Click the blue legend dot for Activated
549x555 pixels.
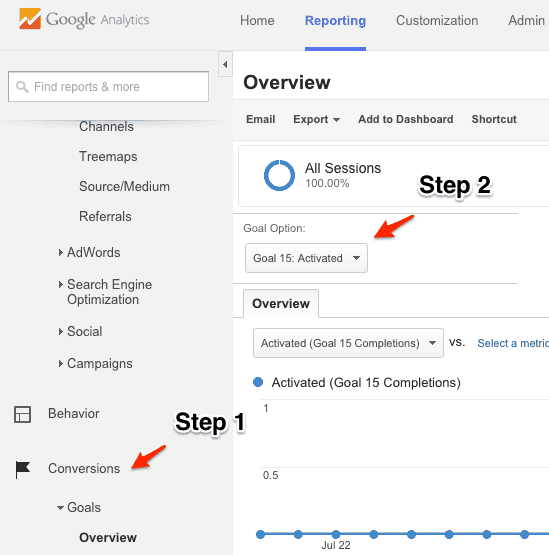coord(258,382)
